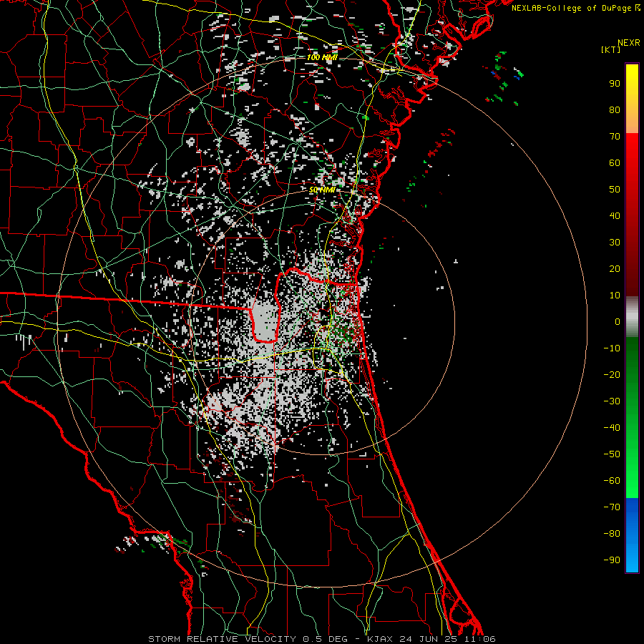Click the NEXR label above the color scale

629,43
